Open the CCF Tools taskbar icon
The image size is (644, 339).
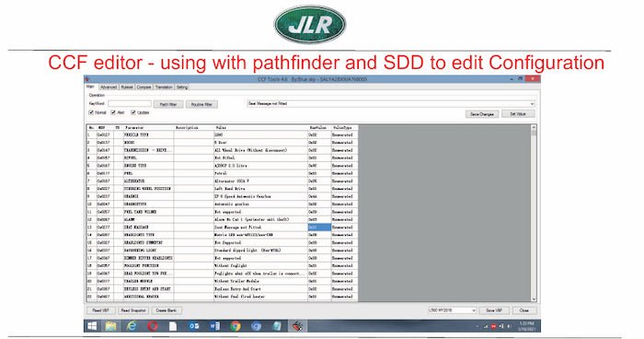[298, 326]
